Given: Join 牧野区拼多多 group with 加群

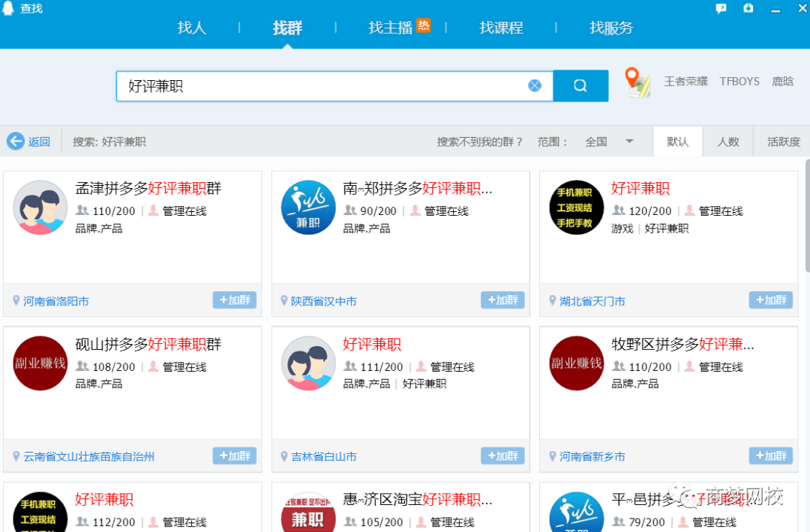Looking at the screenshot, I should coord(771,456).
